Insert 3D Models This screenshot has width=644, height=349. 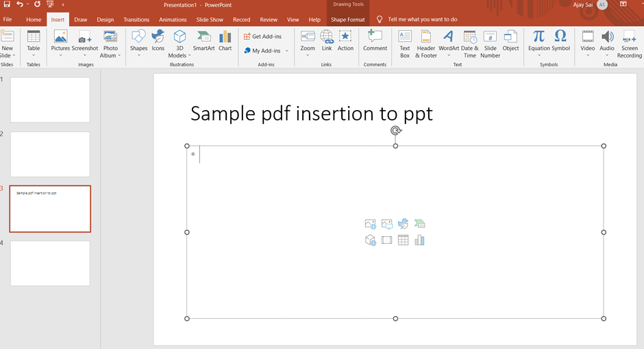179,44
